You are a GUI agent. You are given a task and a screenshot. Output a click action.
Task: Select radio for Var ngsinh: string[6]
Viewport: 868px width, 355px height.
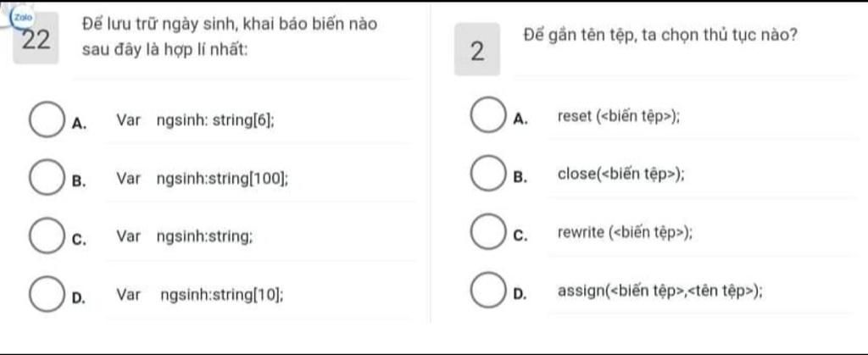(x=45, y=120)
